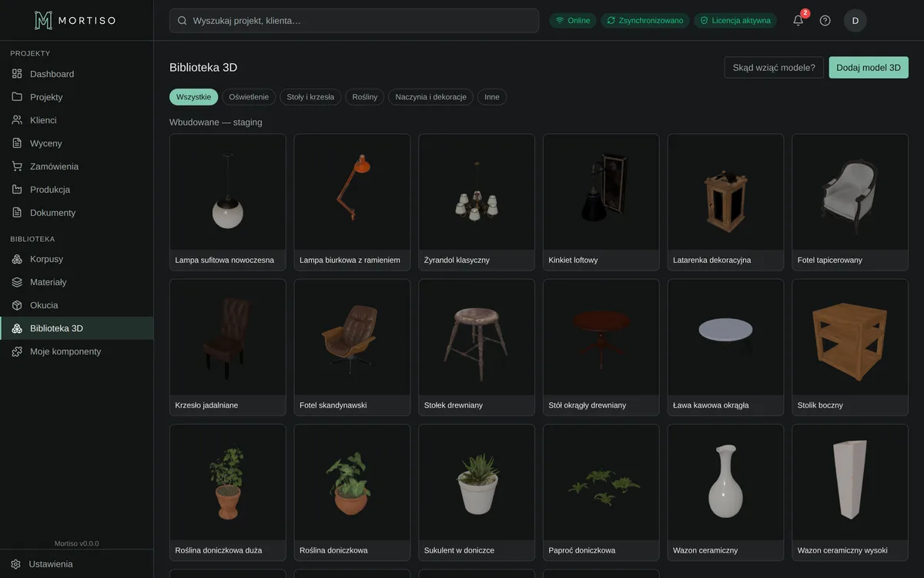Filter by Rośliny category
Viewport: 924px width, 578px height.
[365, 97]
